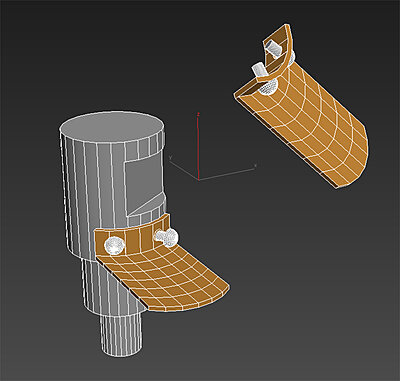Pick the orange curved flap below the bracket
This screenshot has height=381, width=400.
tap(164, 277)
